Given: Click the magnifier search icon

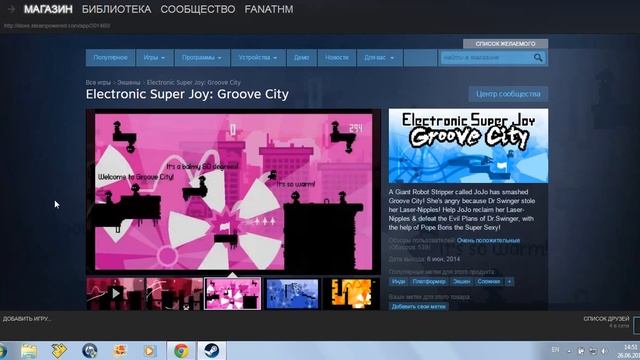Looking at the screenshot, I should [x=538, y=58].
